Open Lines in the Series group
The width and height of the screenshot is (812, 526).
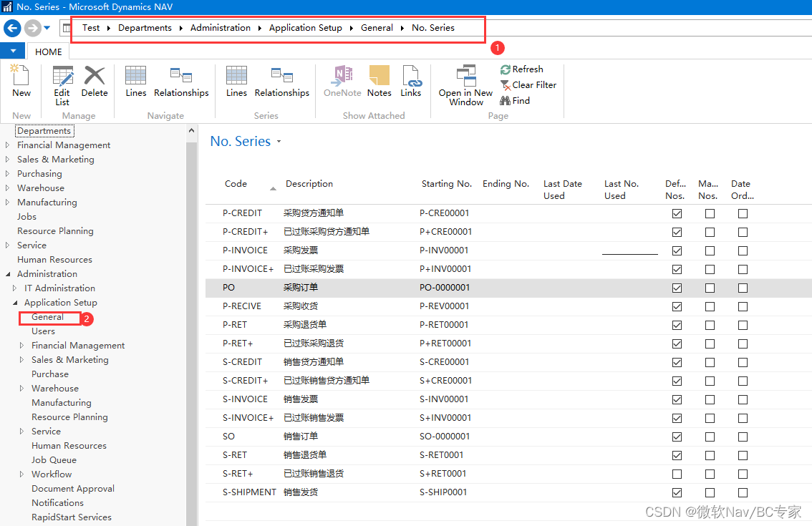click(236, 82)
